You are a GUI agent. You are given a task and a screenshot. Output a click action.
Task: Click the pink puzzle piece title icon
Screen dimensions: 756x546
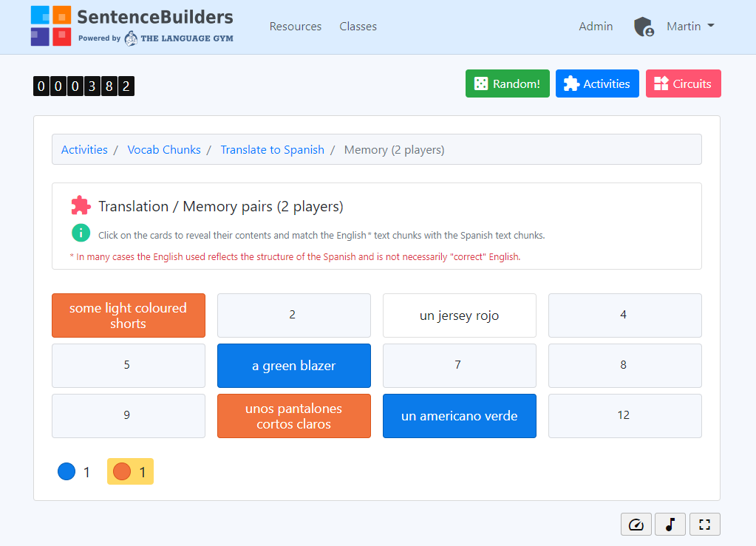point(81,206)
